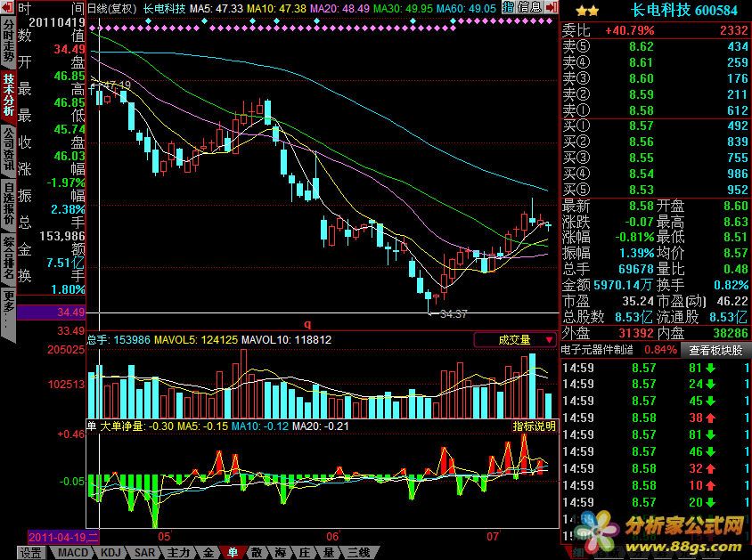Click the red q marker below chart

(307, 324)
